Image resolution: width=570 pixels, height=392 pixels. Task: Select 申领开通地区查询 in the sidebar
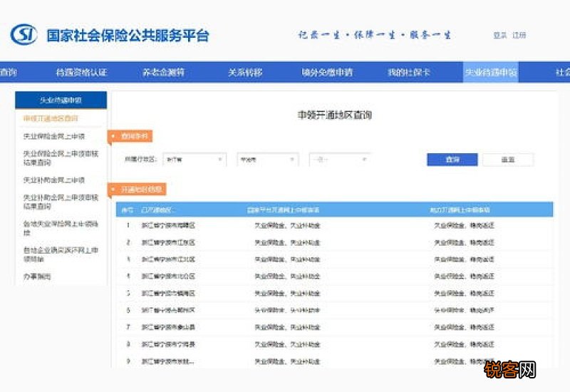click(x=51, y=118)
